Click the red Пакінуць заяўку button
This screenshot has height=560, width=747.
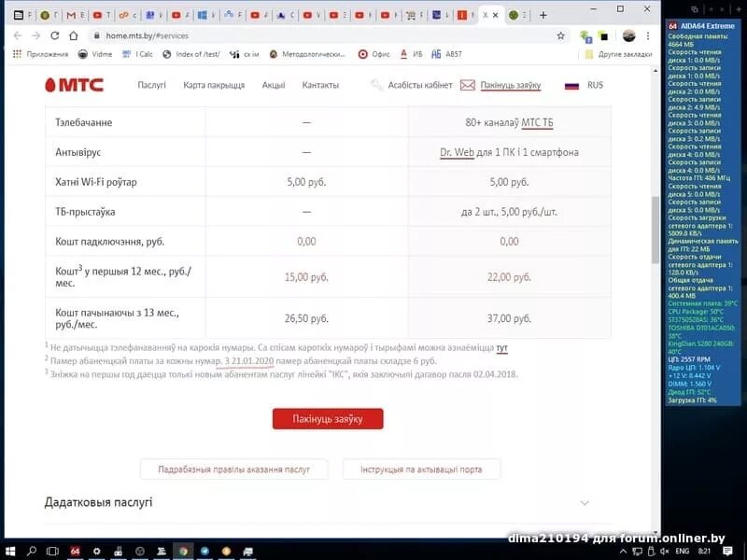[328, 419]
